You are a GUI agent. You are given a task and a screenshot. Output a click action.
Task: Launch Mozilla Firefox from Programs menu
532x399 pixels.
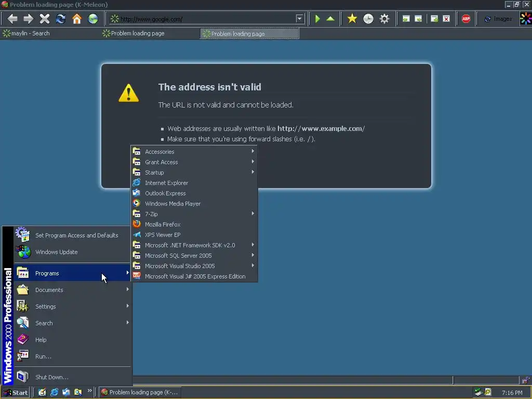(x=194, y=224)
